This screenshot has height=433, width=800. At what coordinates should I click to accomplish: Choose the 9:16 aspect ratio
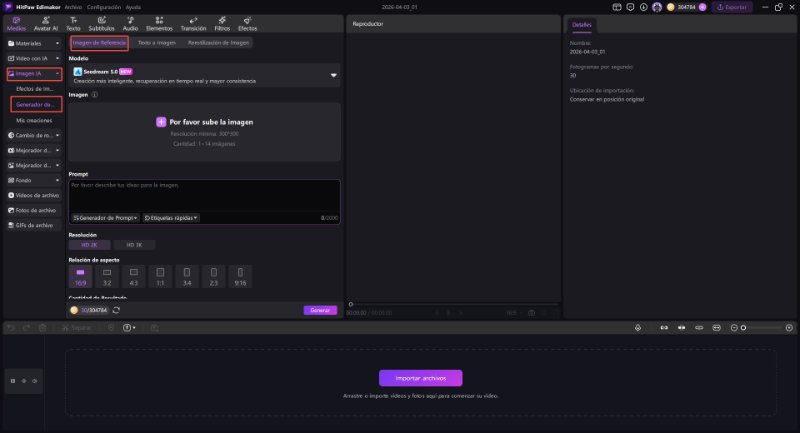click(x=239, y=275)
